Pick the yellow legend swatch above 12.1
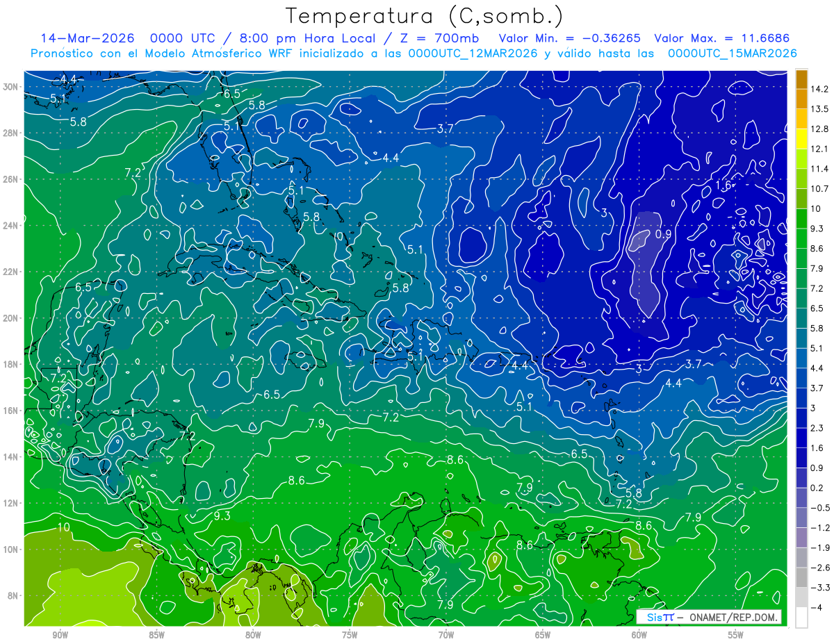834x644 pixels. click(x=801, y=139)
